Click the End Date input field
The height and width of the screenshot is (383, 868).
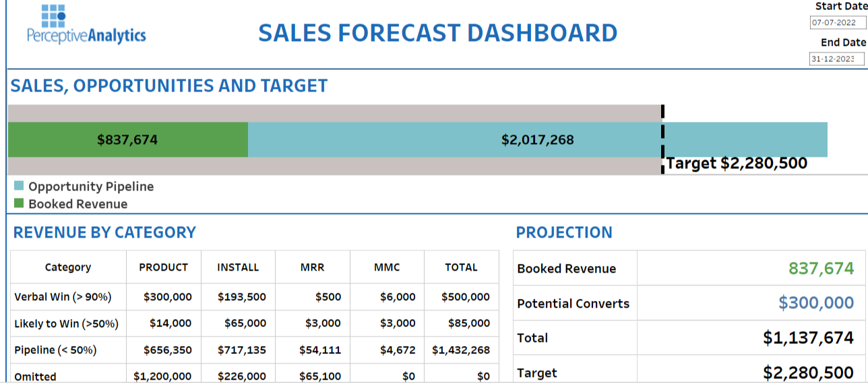pyautogui.click(x=836, y=59)
